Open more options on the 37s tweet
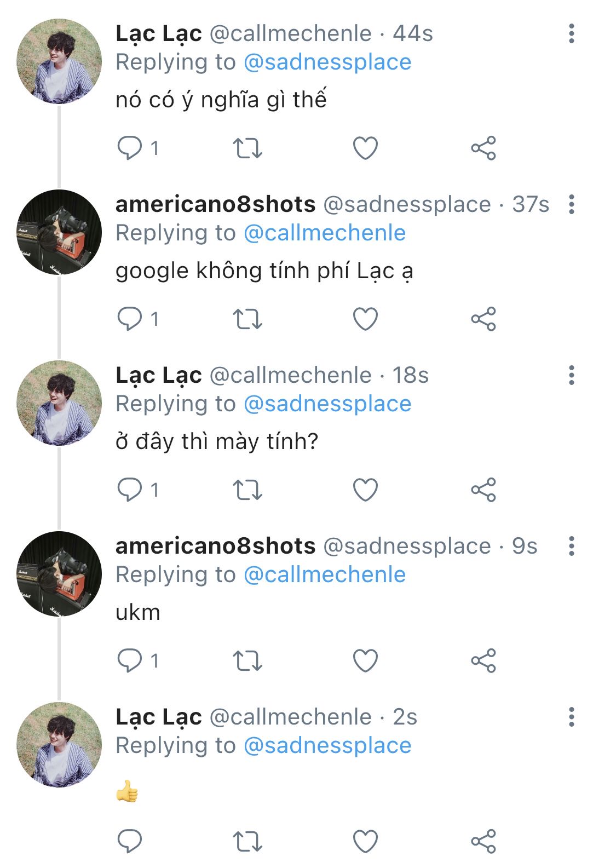This screenshot has width=616, height=868. [x=572, y=205]
